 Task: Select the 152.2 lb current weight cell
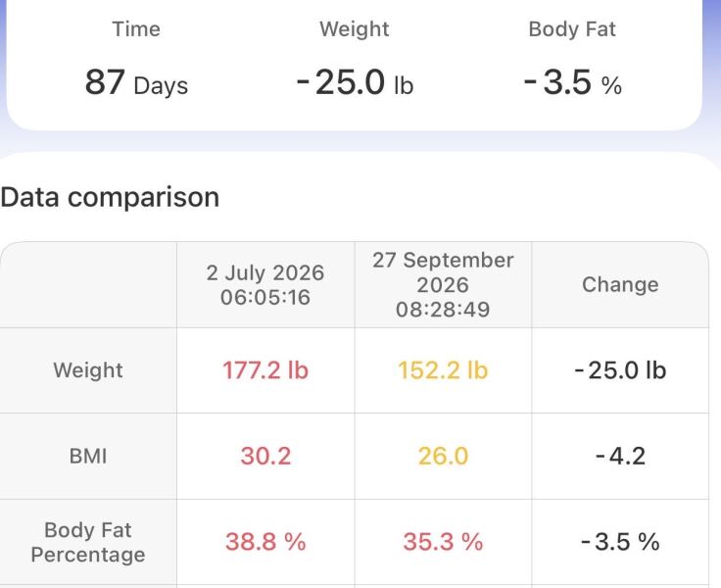point(443,370)
